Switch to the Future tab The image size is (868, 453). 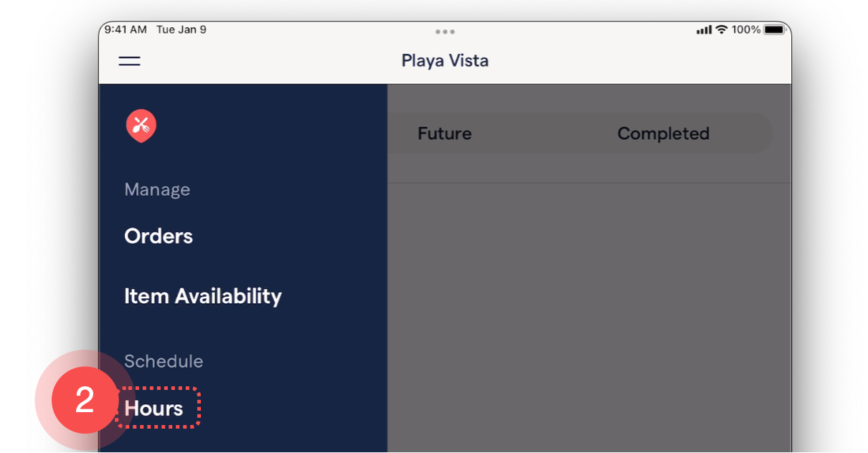tap(445, 134)
